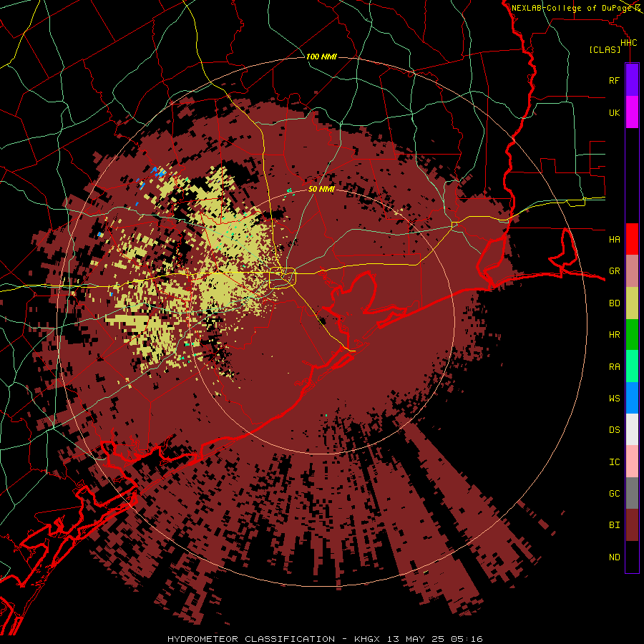644x644 pixels.
Task: Click the 50 NMI range ring label
Action: tap(321, 189)
